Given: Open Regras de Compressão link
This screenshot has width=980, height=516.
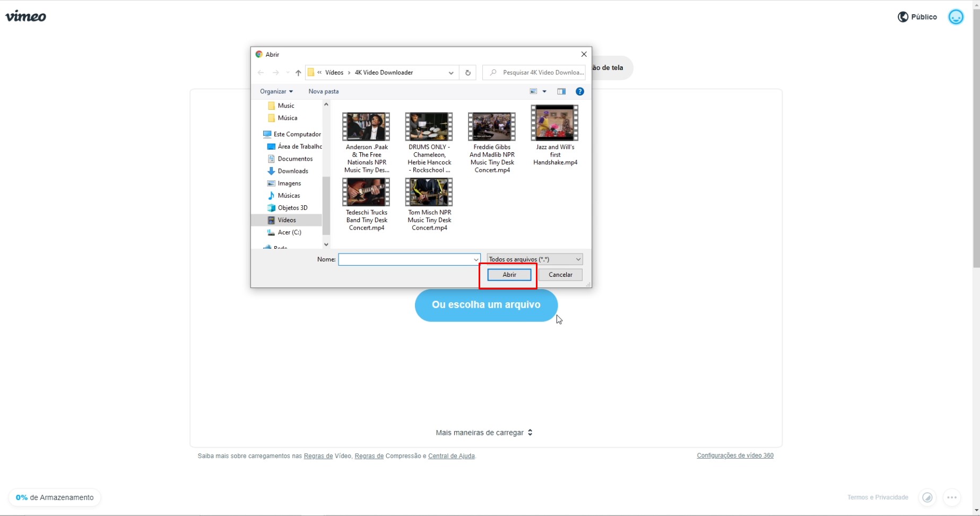Looking at the screenshot, I should tap(369, 456).
